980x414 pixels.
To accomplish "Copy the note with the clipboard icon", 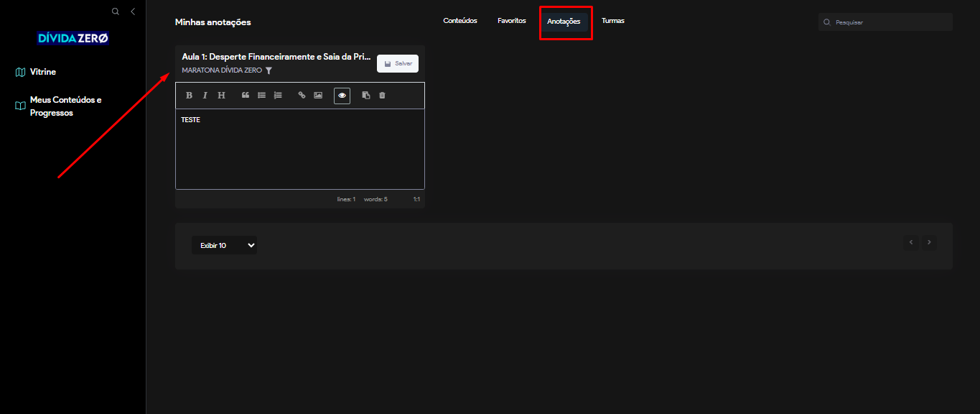I will click(366, 96).
